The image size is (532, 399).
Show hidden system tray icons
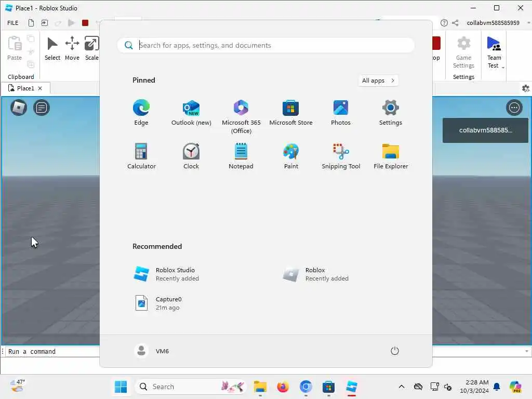pos(402,387)
